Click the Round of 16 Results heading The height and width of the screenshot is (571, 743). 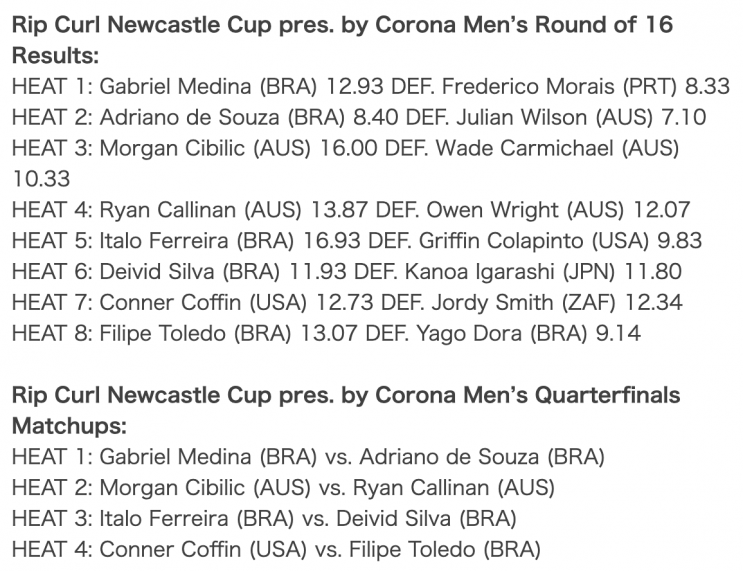(x=342, y=40)
